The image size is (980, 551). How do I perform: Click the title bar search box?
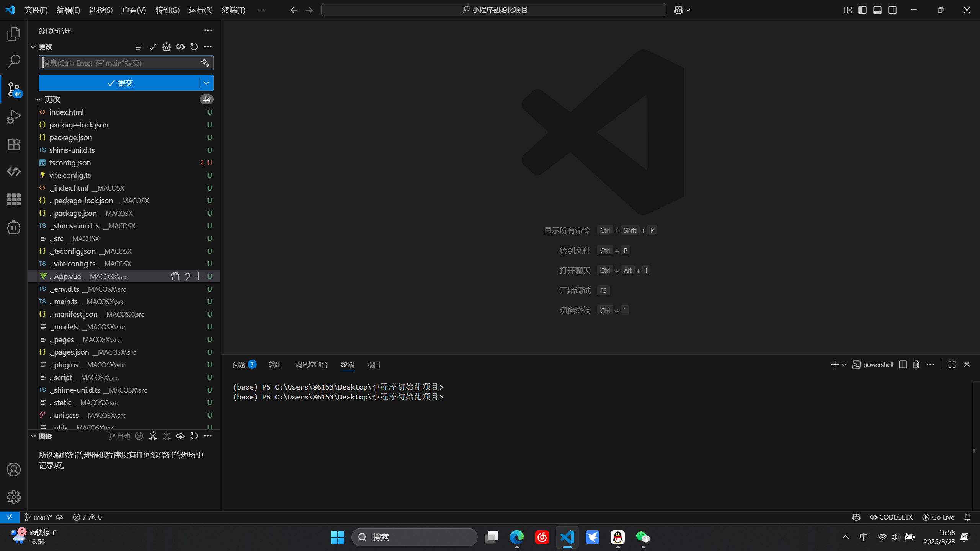pyautogui.click(x=494, y=10)
